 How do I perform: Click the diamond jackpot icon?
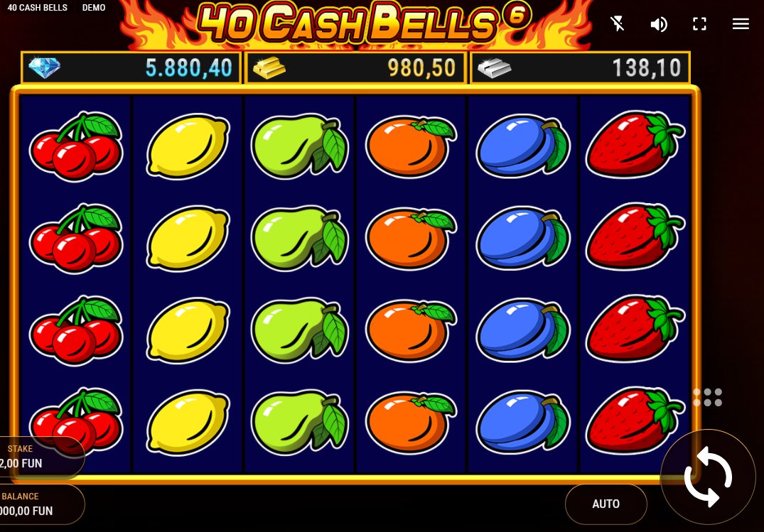coord(44,67)
